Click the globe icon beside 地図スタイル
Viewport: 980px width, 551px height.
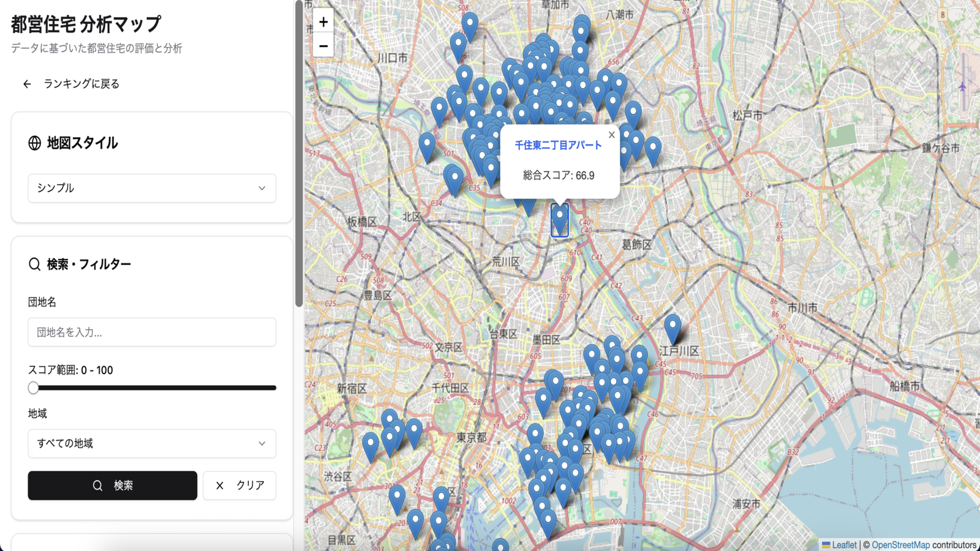coord(35,143)
